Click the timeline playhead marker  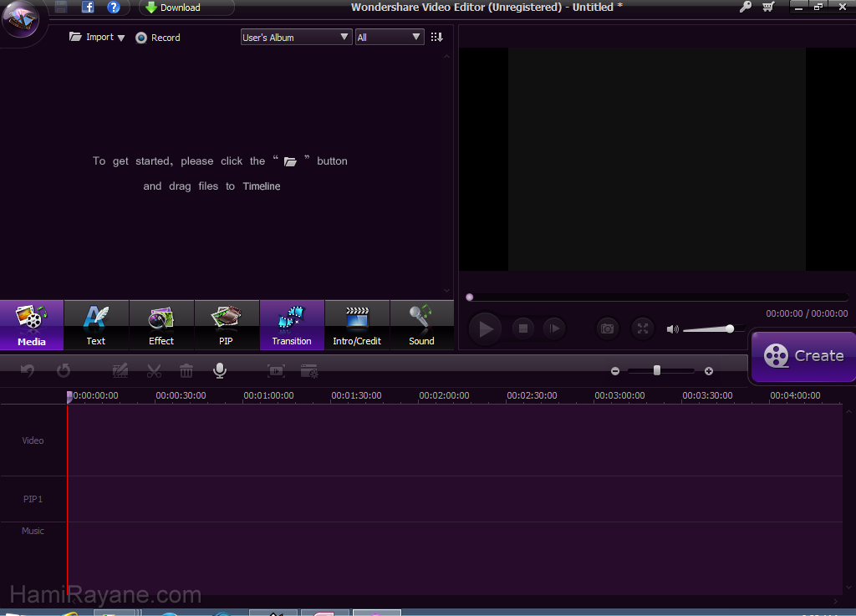coord(69,397)
